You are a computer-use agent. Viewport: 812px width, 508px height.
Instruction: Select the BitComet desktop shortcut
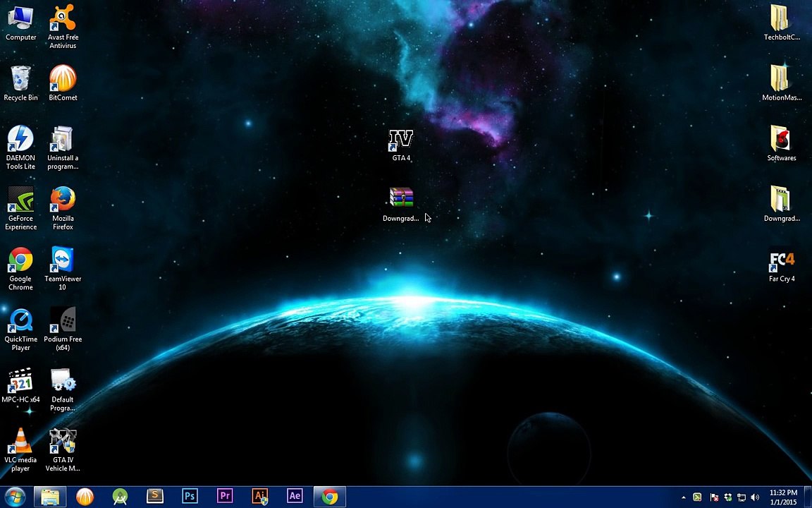(x=63, y=83)
